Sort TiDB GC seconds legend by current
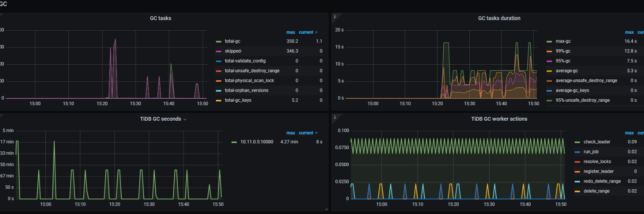Screen dimensions: 644x214 (308, 133)
